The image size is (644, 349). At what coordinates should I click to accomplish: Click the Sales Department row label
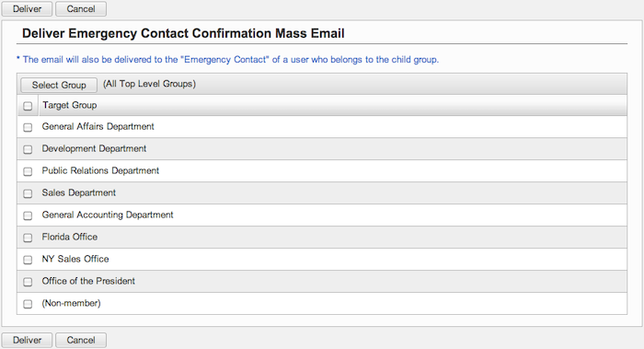(78, 192)
